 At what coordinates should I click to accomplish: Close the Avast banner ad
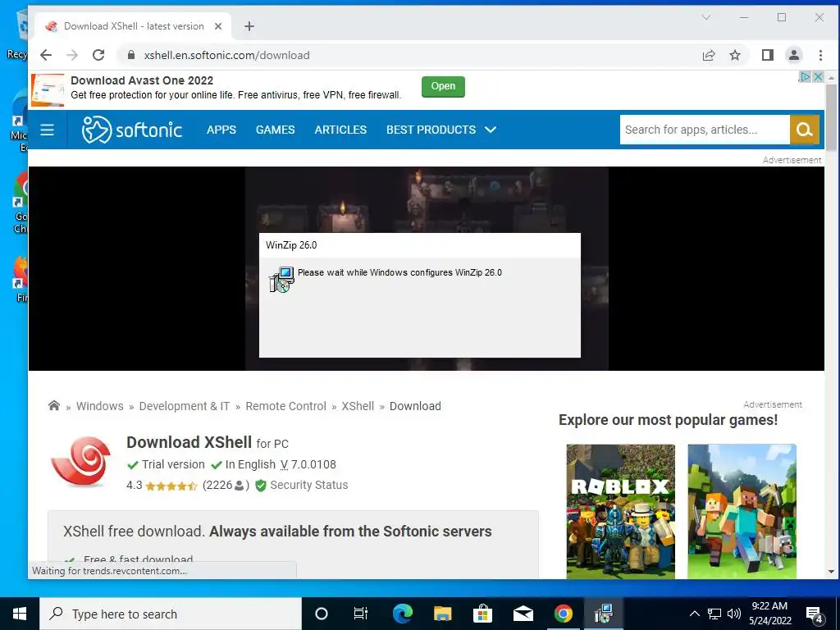click(818, 76)
